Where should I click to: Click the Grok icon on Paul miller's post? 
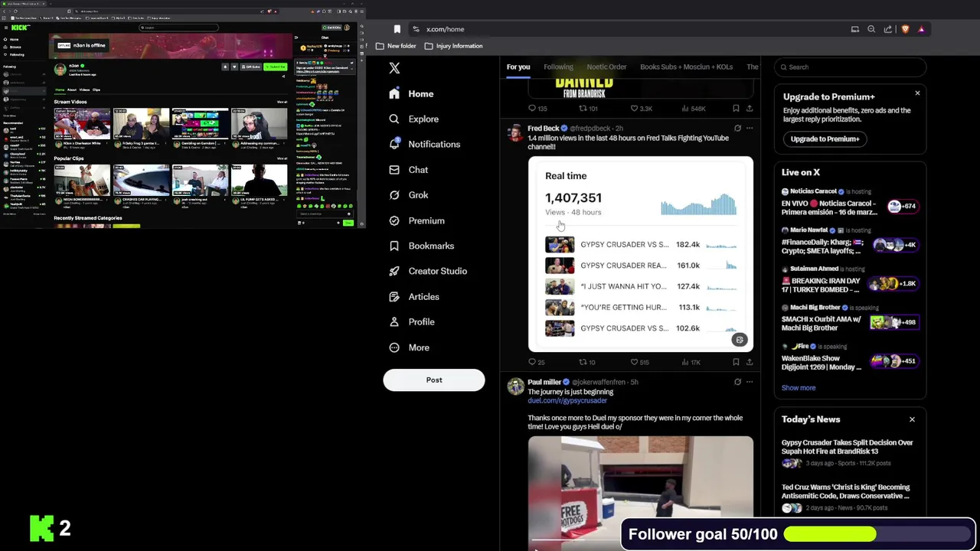pyautogui.click(x=737, y=382)
